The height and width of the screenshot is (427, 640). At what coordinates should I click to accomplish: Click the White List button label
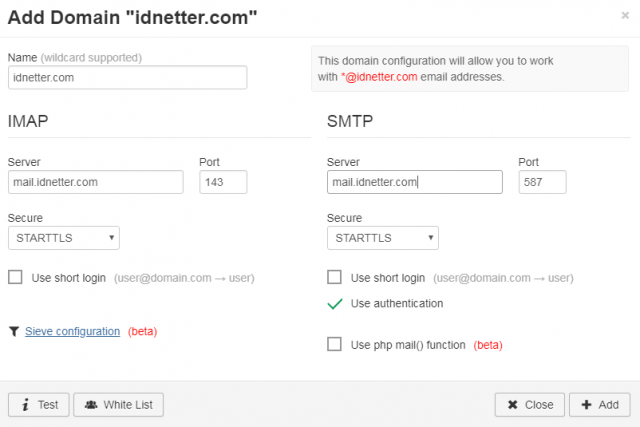[128, 405]
